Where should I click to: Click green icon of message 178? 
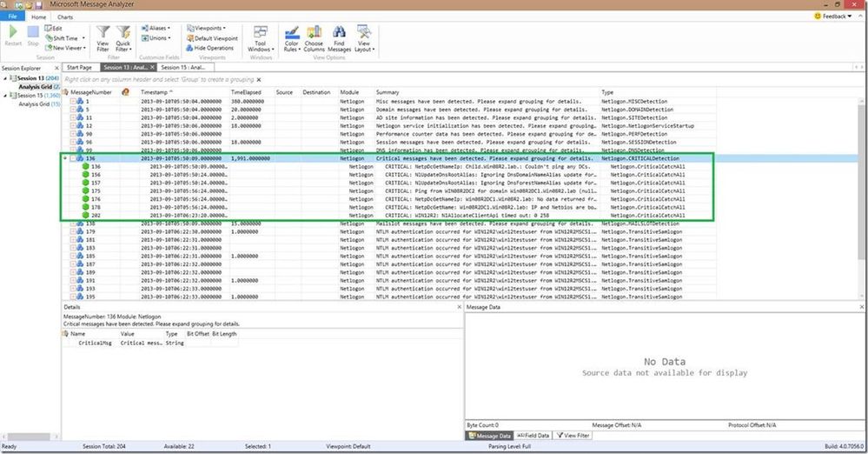pos(85,207)
